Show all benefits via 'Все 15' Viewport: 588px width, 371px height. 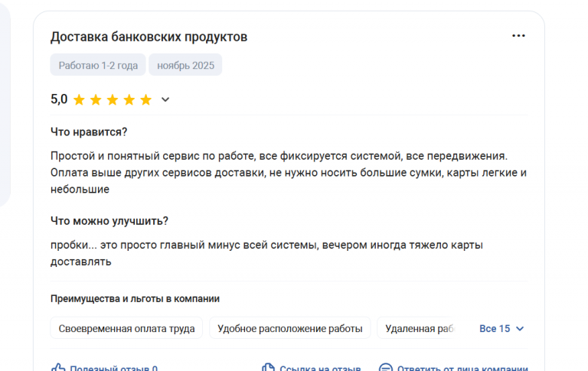[x=494, y=329]
